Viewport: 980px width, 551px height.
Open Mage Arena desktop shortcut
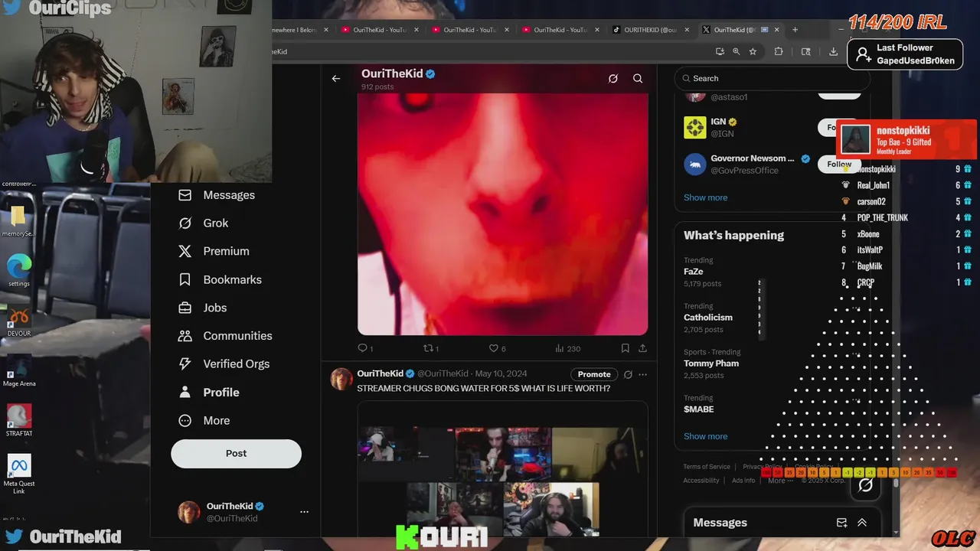[x=19, y=372]
